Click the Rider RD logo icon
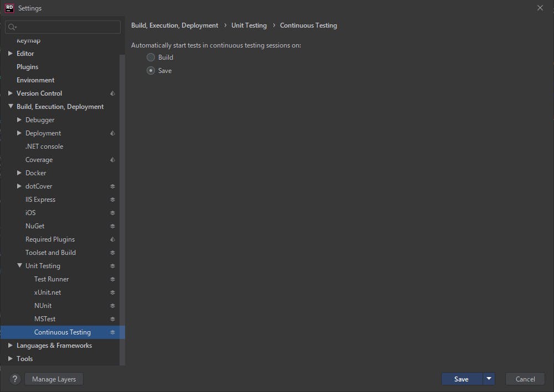 pyautogui.click(x=9, y=8)
